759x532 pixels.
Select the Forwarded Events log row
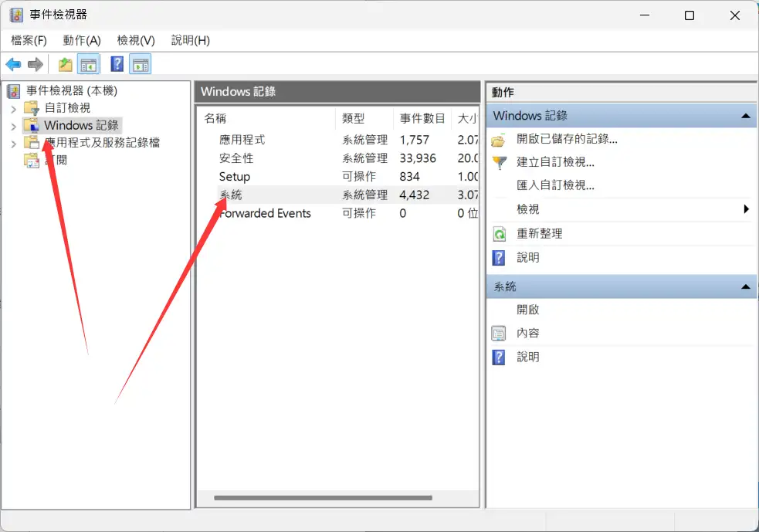(x=338, y=213)
